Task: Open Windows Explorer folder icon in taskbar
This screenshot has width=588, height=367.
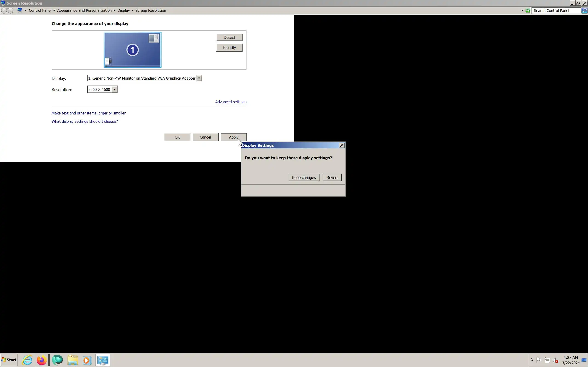Action: [x=72, y=360]
